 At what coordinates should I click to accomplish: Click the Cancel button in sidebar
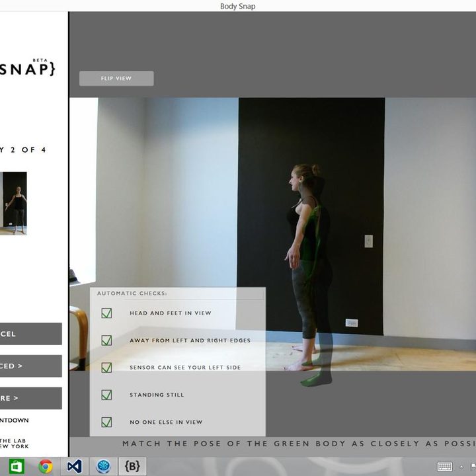tap(30, 334)
